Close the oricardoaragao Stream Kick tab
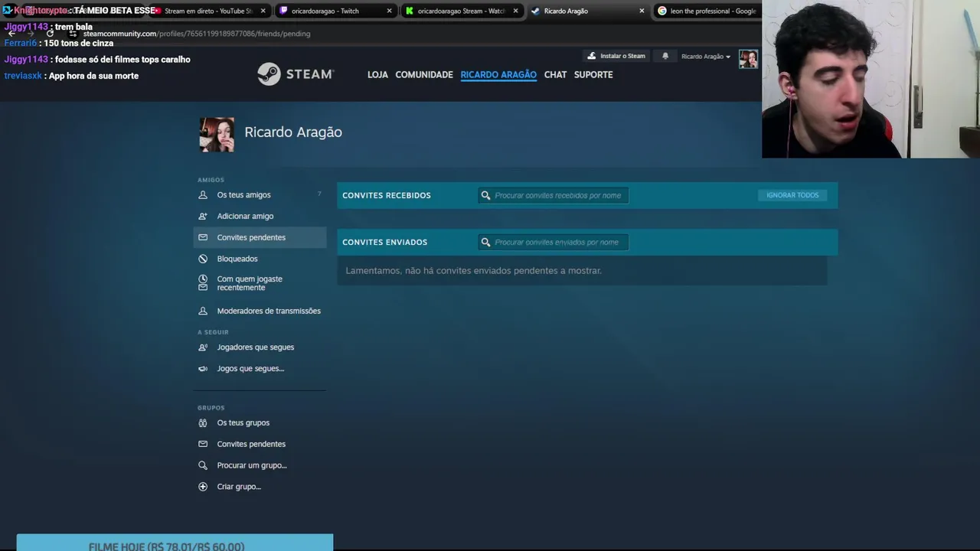 point(515,11)
